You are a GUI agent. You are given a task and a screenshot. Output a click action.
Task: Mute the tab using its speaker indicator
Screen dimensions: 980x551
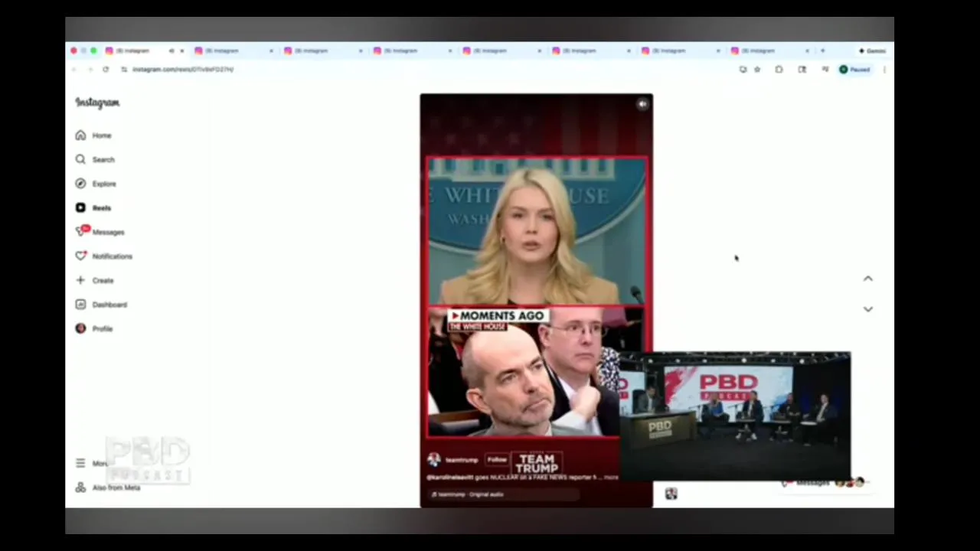point(171,51)
